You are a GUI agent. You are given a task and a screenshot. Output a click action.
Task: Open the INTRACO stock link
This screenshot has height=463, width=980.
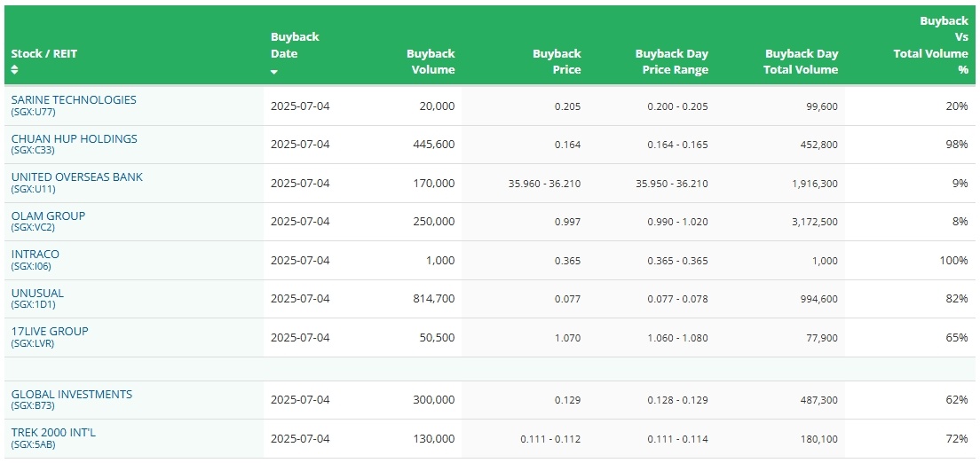(x=36, y=255)
